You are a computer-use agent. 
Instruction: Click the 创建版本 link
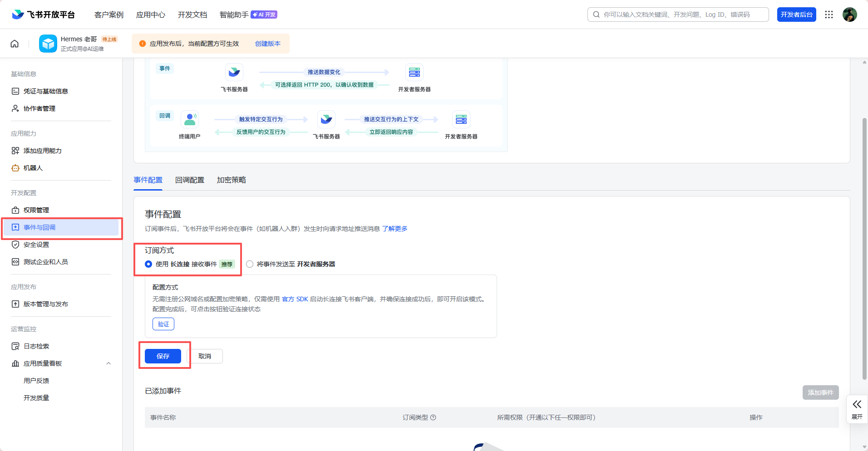(268, 44)
